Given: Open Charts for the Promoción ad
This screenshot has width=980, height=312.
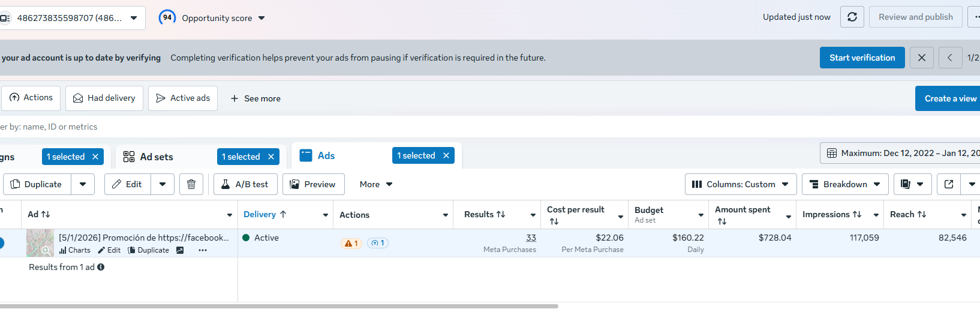Looking at the screenshot, I should coord(75,250).
